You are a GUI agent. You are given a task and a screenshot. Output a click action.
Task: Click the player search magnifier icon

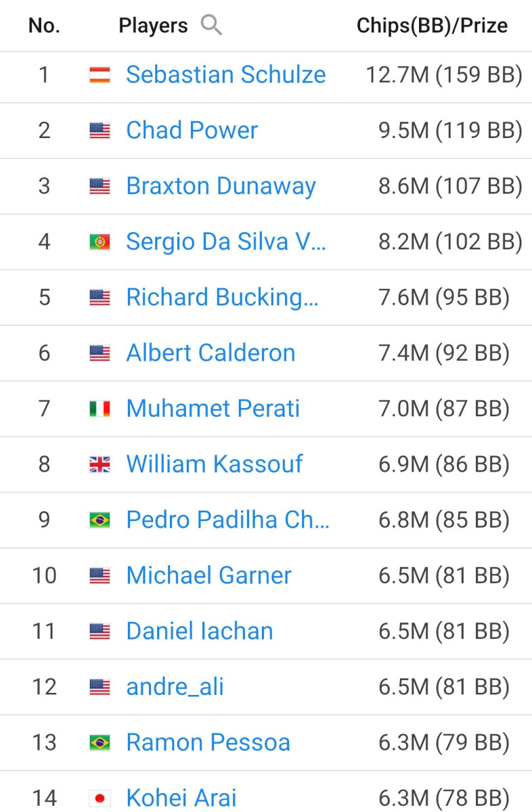[212, 26]
